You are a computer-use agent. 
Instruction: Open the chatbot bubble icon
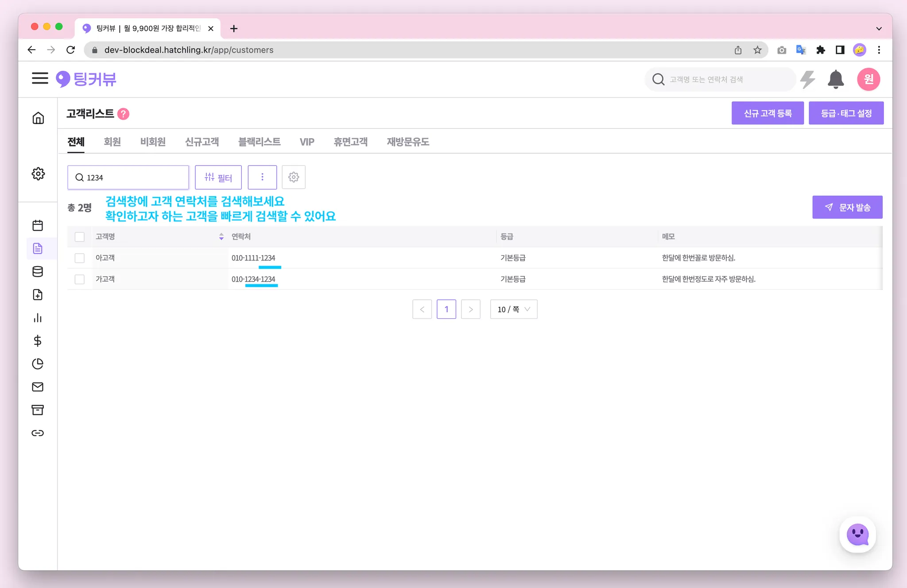pos(857,535)
